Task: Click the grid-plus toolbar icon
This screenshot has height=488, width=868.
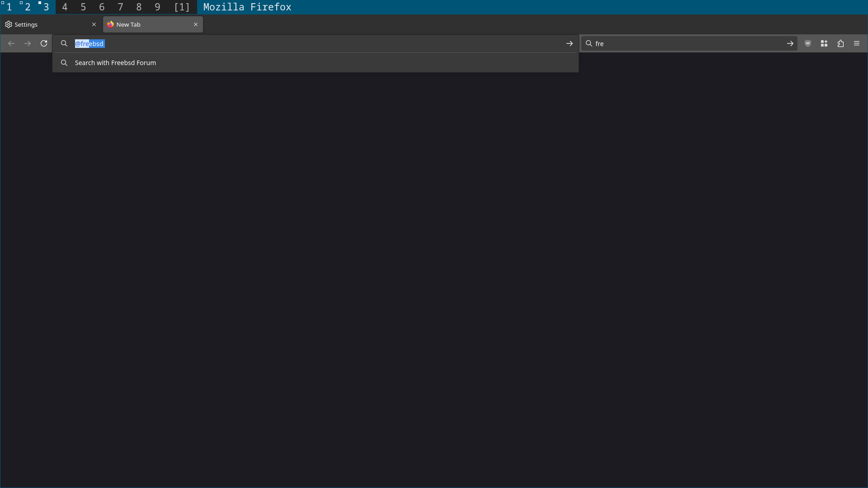Action: 824,43
